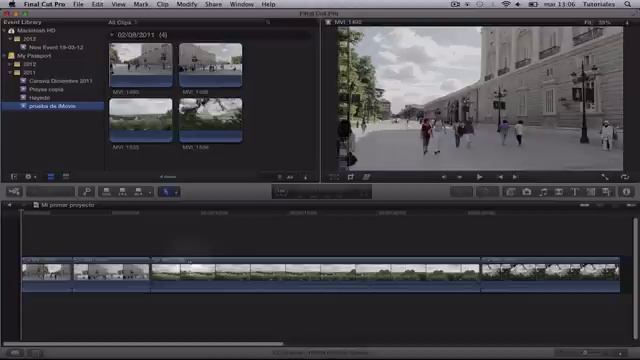Open the Crop tool in viewer

[x=351, y=177]
